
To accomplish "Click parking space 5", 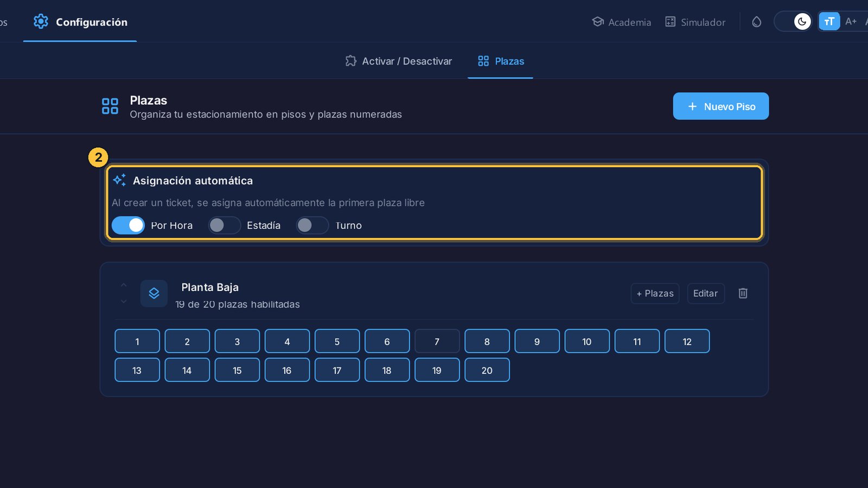I will [x=337, y=341].
